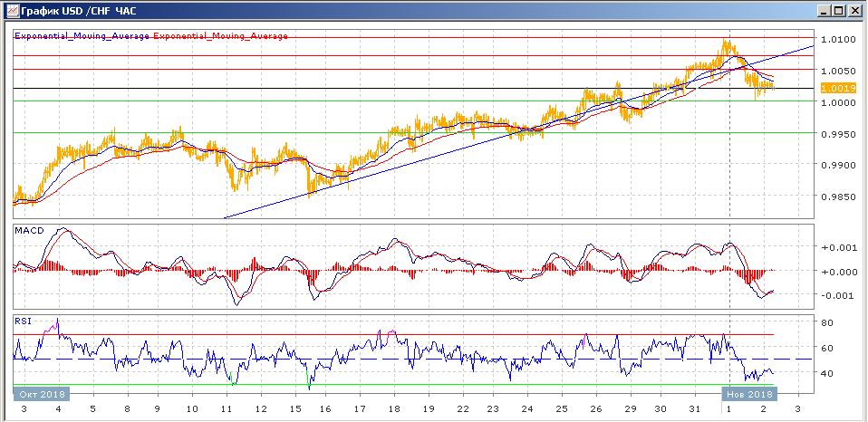Image resolution: width=868 pixels, height=422 pixels.
Task: Select the red Exponential_Moving_Average legend label
Action: tap(220, 36)
